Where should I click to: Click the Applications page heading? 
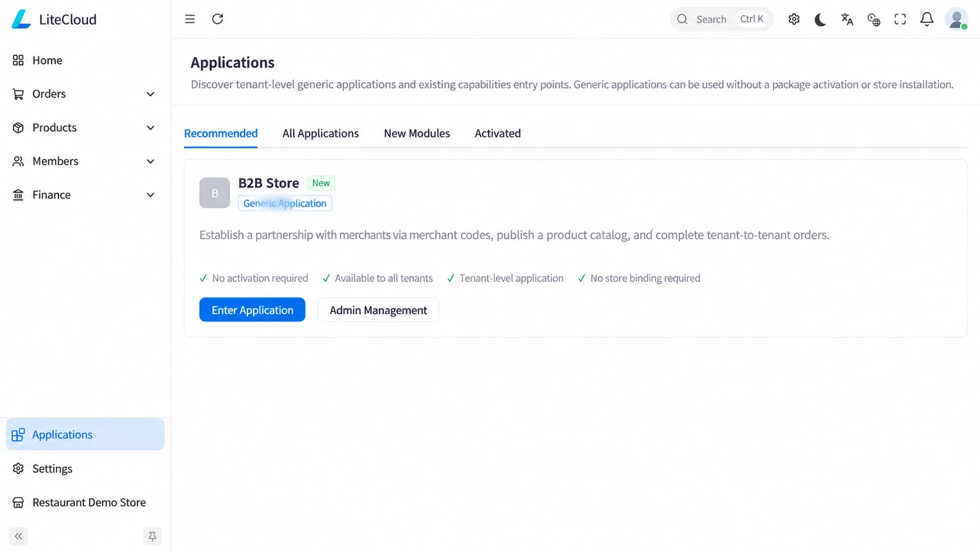pyautogui.click(x=232, y=62)
